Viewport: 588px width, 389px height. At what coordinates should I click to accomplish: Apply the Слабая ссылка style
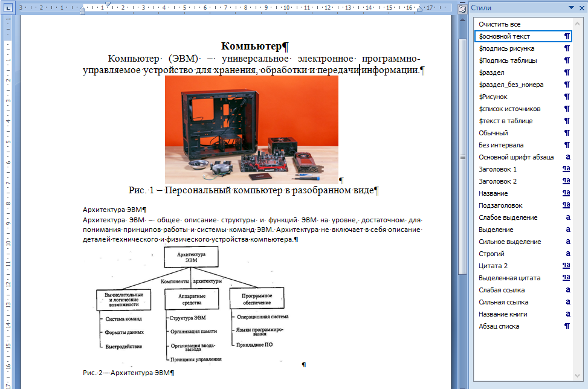click(523, 290)
